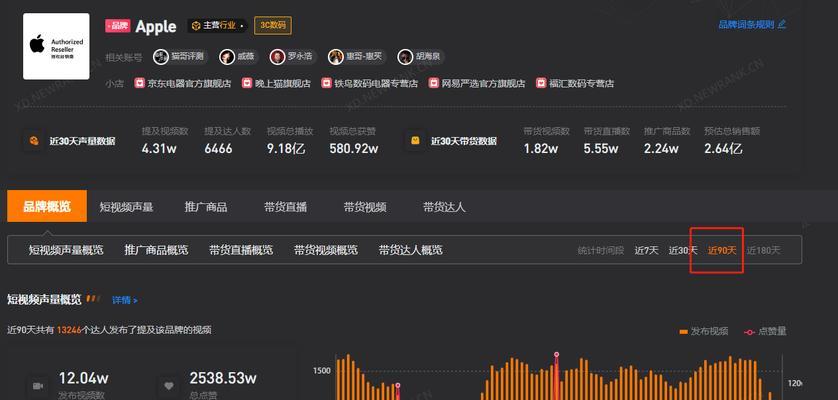Image resolution: width=838 pixels, height=400 pixels.
Task: Open the 品牌词条规则 link
Action: pos(746,25)
